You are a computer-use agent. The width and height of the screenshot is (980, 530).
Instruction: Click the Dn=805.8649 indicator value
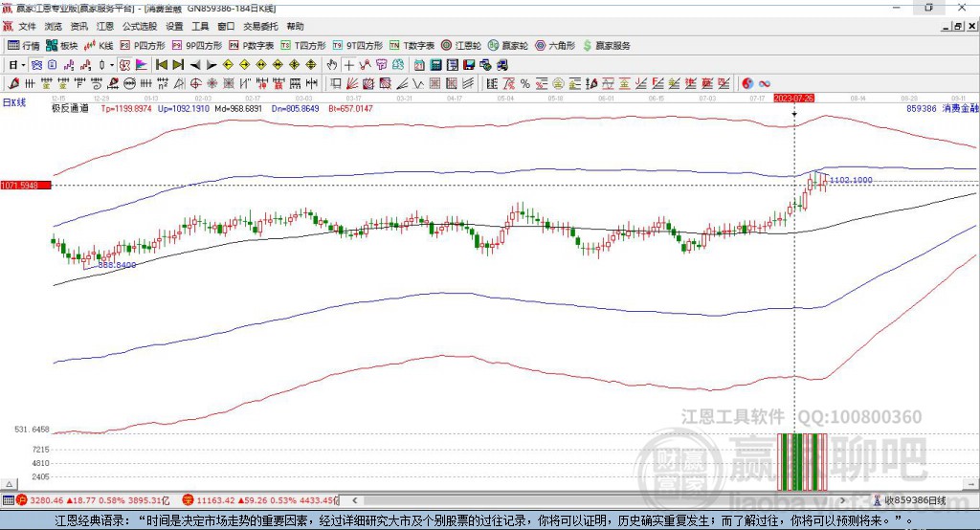tap(295, 108)
